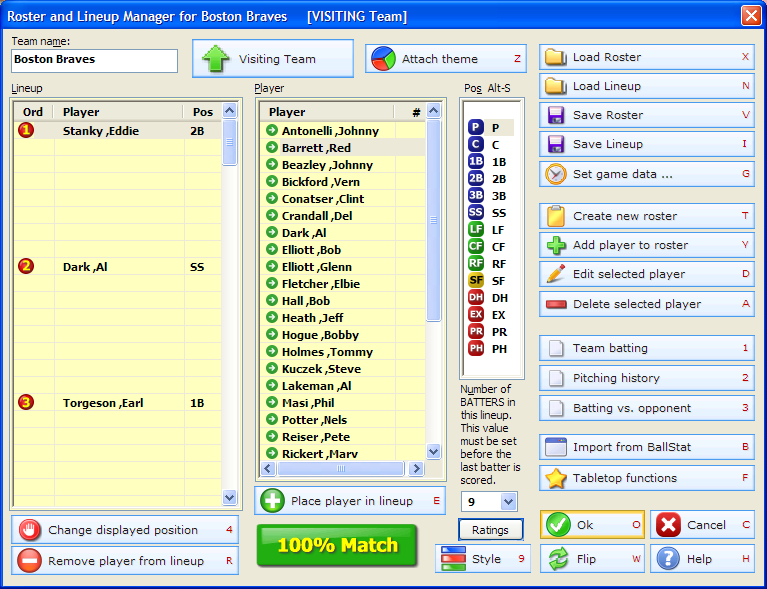Click Remove player from lineup
This screenshot has height=589, width=767.
pos(125,561)
